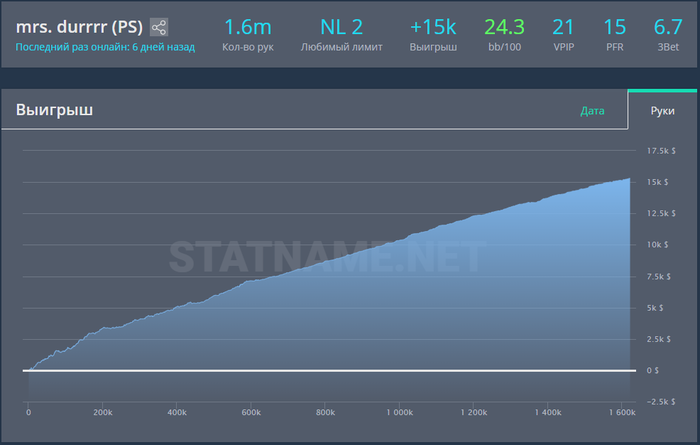Viewport: 700px width, 445px height.
Task: Click the 1.6m hands count stat
Action: tap(247, 27)
